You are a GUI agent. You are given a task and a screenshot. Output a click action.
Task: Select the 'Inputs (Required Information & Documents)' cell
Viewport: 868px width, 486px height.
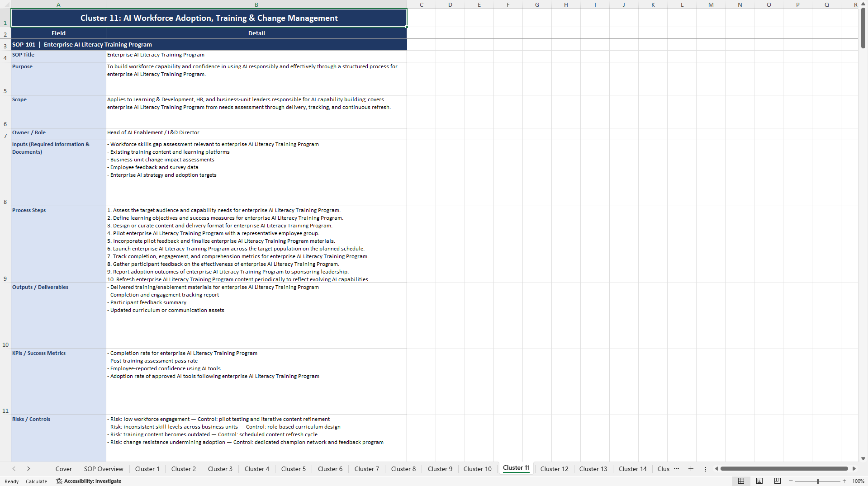(58, 173)
